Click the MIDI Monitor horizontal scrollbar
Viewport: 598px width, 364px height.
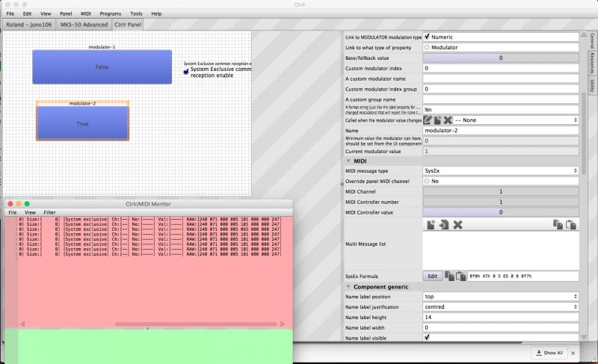196,324
